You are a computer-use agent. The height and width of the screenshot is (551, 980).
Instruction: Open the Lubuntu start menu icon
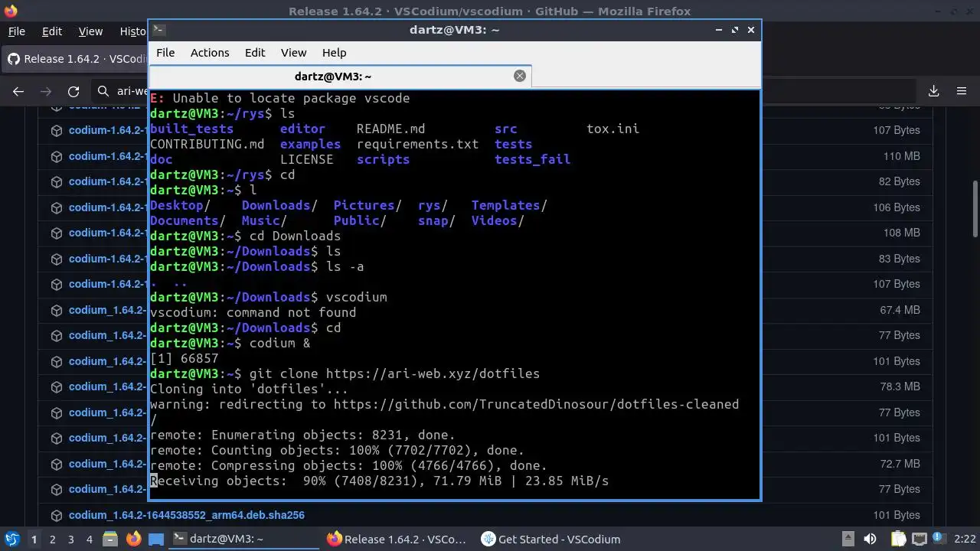11,539
